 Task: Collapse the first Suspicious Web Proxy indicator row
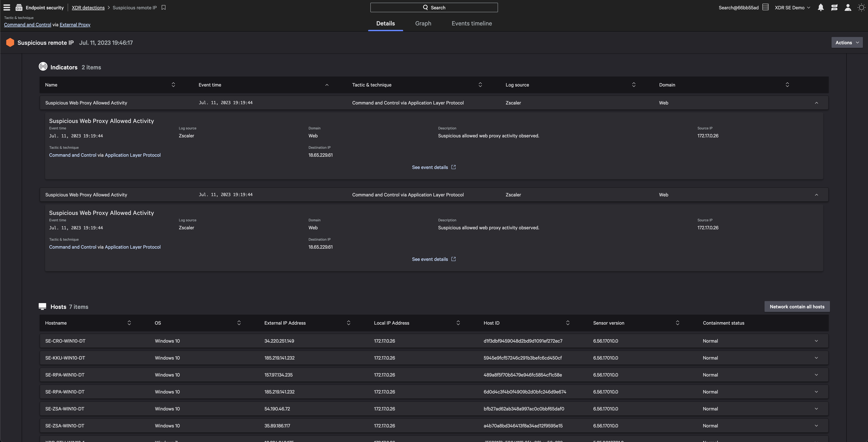[x=816, y=103]
